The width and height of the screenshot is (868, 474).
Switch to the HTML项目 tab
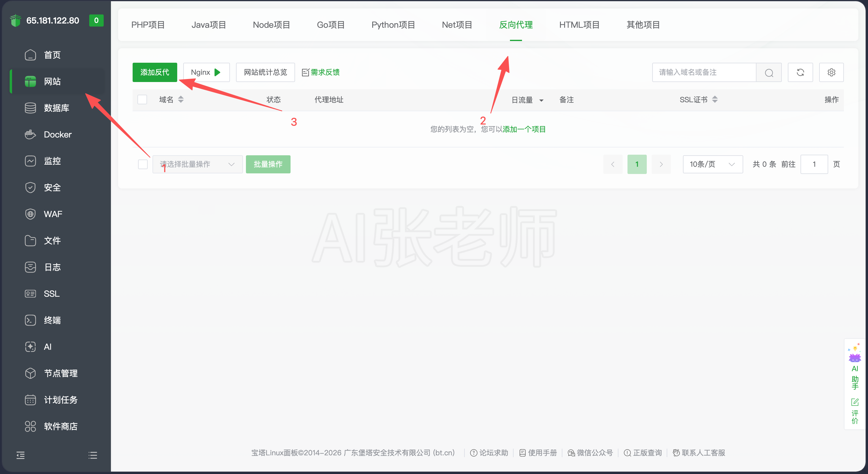(x=579, y=25)
